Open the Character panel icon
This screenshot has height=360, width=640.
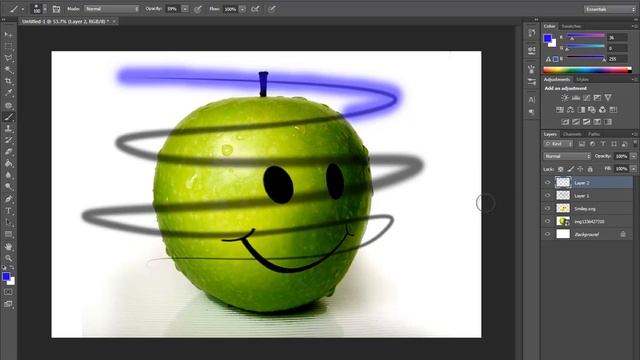531,100
